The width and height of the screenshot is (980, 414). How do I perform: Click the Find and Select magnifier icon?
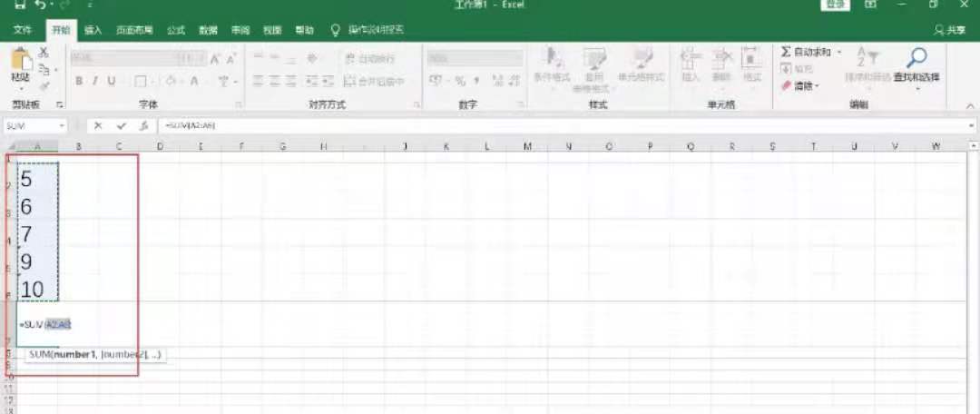pyautogui.click(x=916, y=60)
